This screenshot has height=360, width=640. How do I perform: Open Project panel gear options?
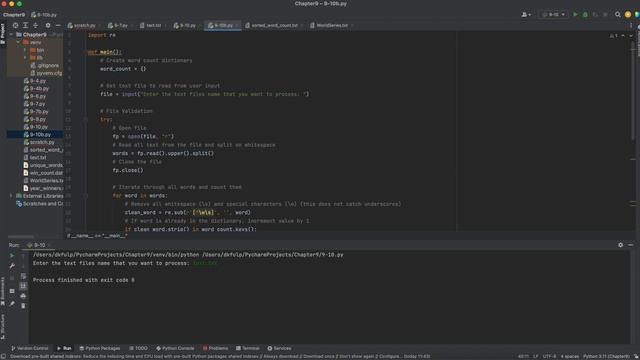pos(48,25)
